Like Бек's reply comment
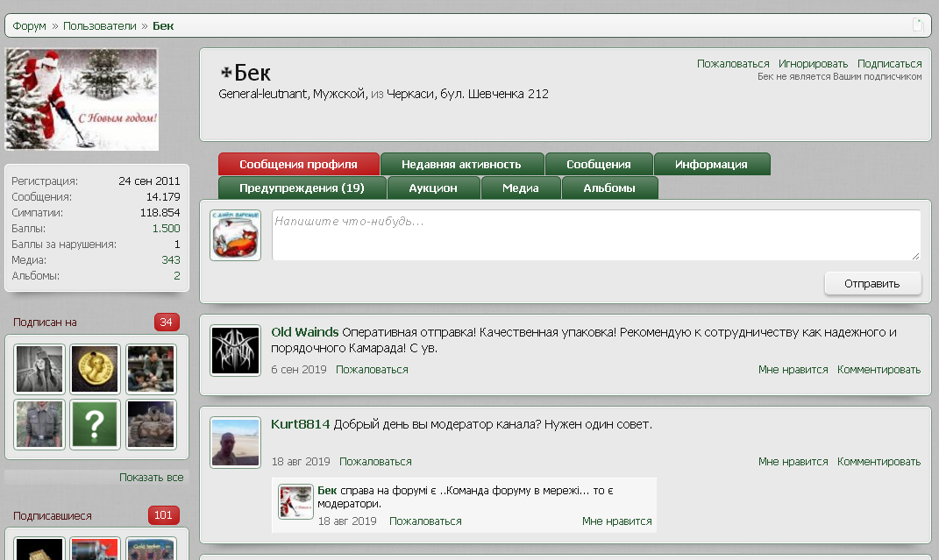Viewport: 939px width, 560px height. tap(617, 521)
